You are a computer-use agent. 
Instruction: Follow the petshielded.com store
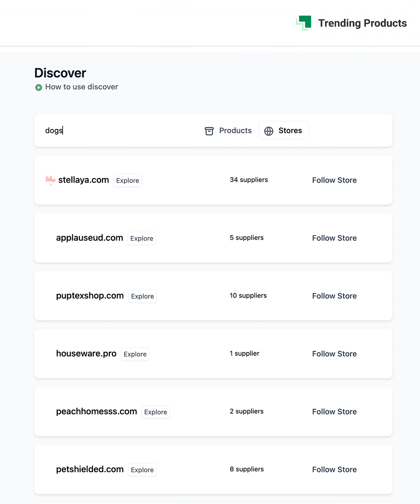(334, 470)
